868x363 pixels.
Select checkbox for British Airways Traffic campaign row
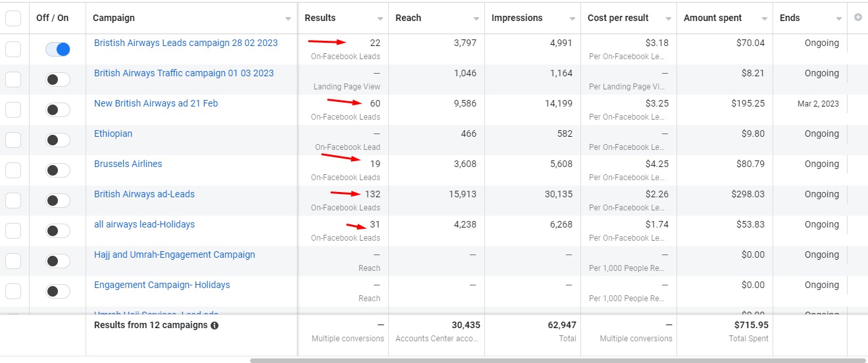point(13,80)
